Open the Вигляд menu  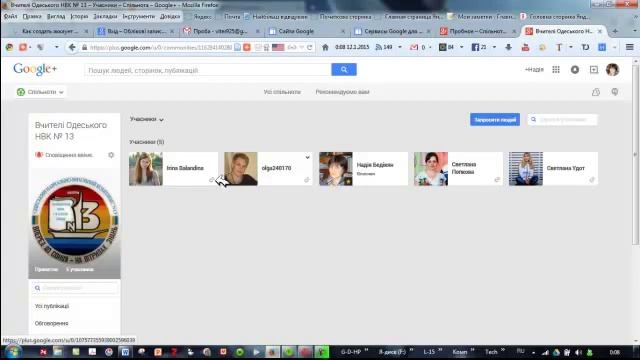tap(56, 16)
